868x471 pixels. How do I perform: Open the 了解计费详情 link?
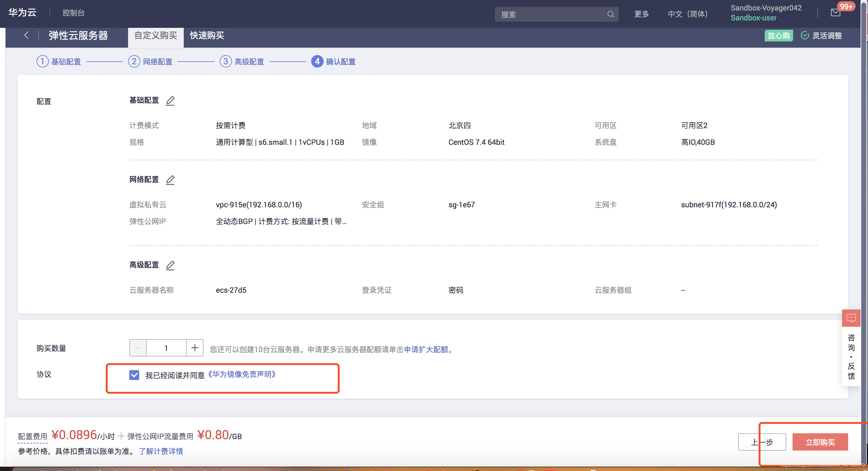[x=161, y=451]
